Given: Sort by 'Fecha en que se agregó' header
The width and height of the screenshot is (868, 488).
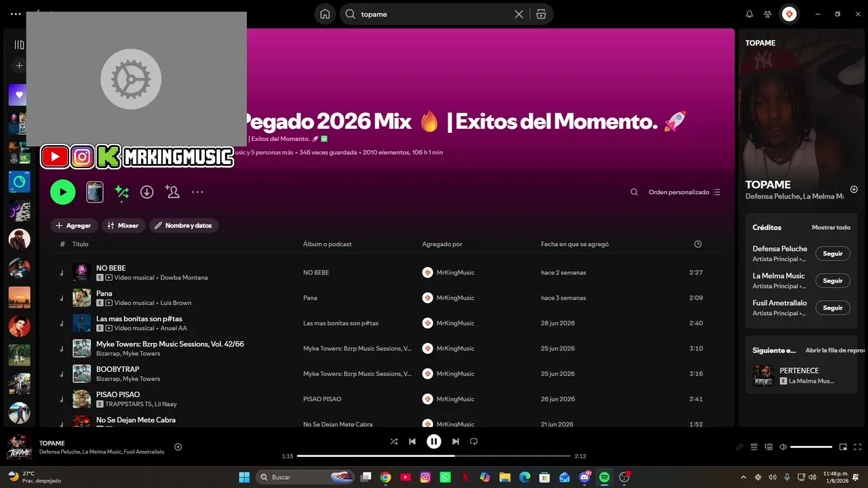Looking at the screenshot, I should (575, 244).
